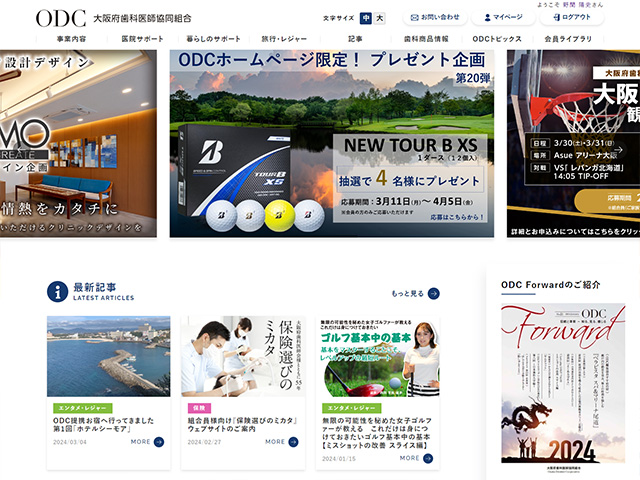Viewport: 640px width, 480px height.
Task: Set font size to 大
Action: coord(379,18)
